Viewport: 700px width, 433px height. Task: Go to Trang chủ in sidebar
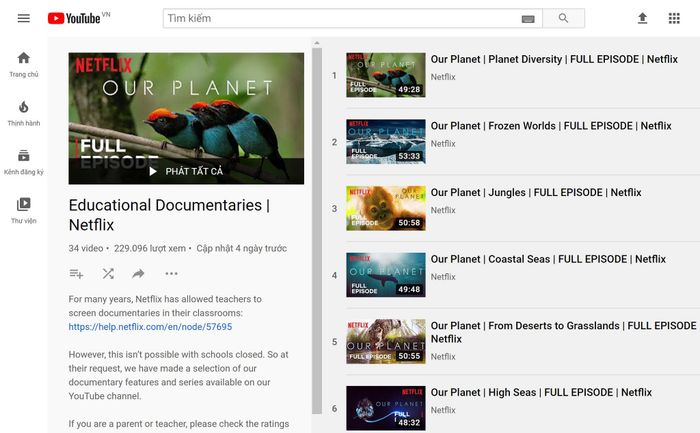pyautogui.click(x=24, y=64)
